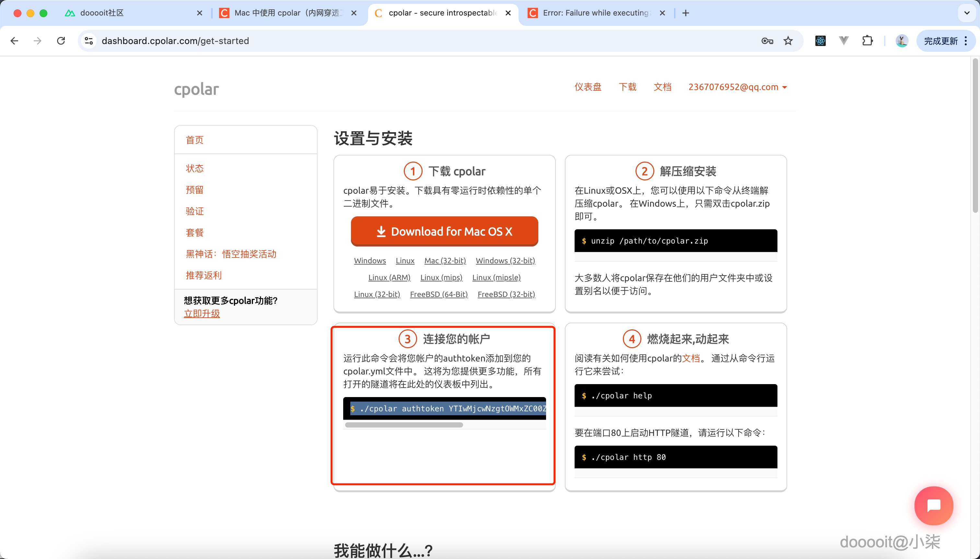Open site settings via the tune icon

pyautogui.click(x=89, y=41)
